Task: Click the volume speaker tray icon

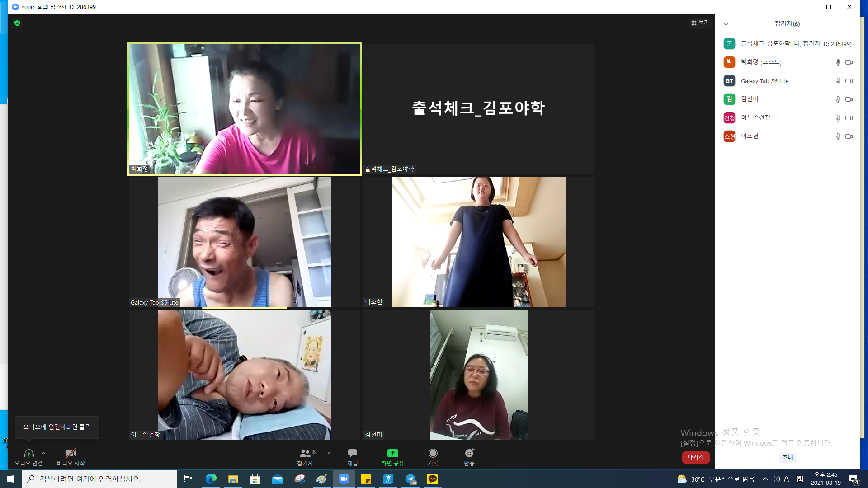Action: [x=776, y=479]
